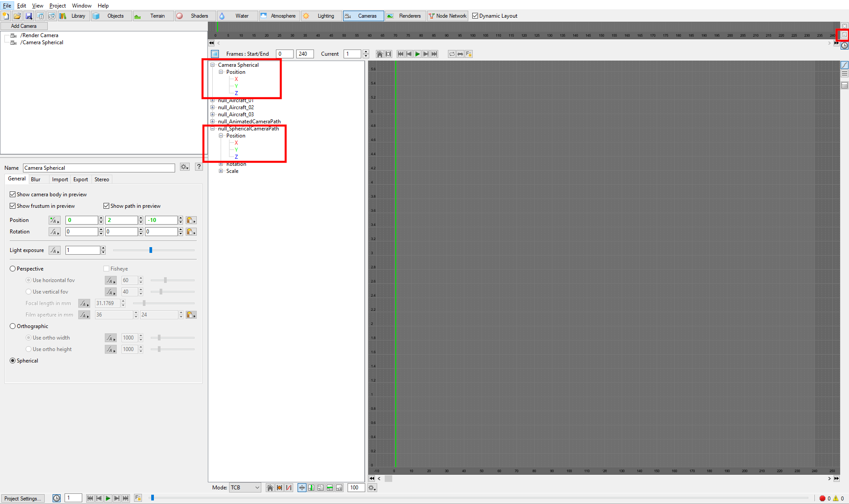
Task: Click the orange keyframe icon under the tree
Action: coord(279,488)
